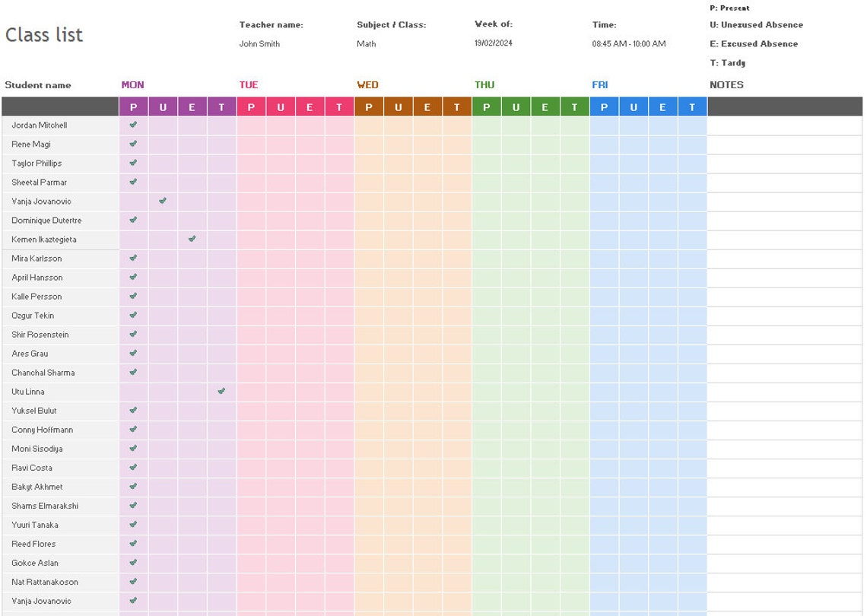
Task: Select the FRI column header
Action: click(600, 84)
